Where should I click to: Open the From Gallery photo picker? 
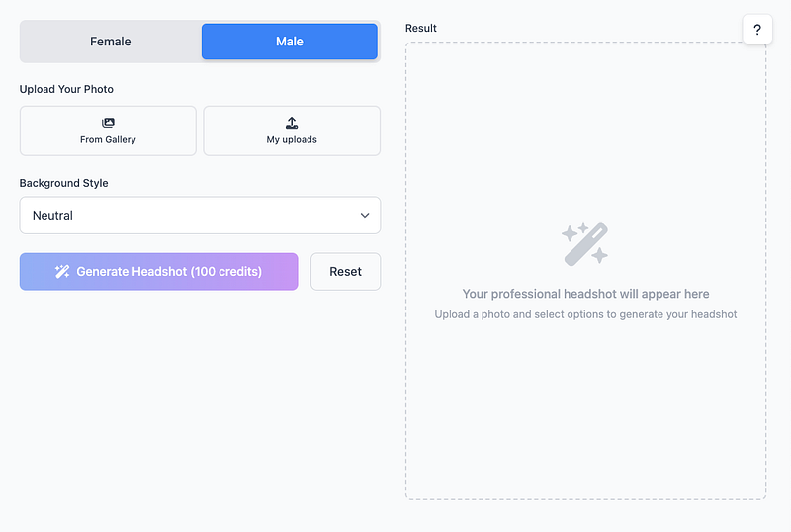point(108,132)
